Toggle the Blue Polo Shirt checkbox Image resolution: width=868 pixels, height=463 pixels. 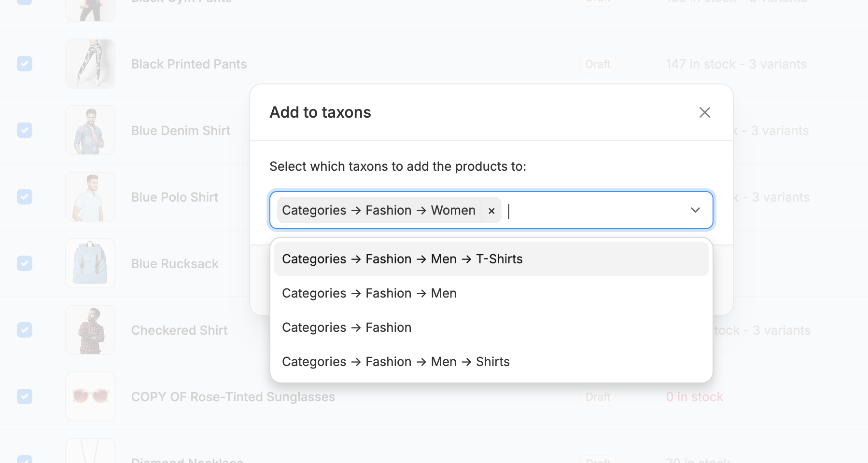pyautogui.click(x=25, y=197)
